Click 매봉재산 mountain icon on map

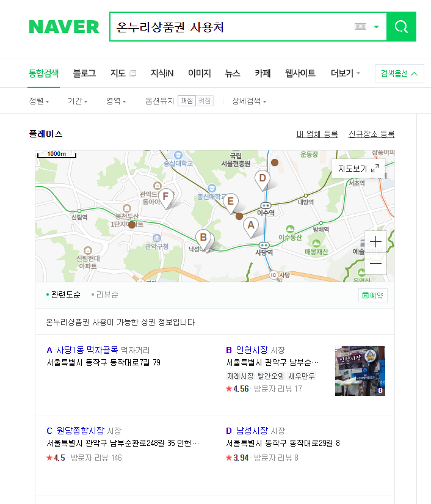[316, 244]
